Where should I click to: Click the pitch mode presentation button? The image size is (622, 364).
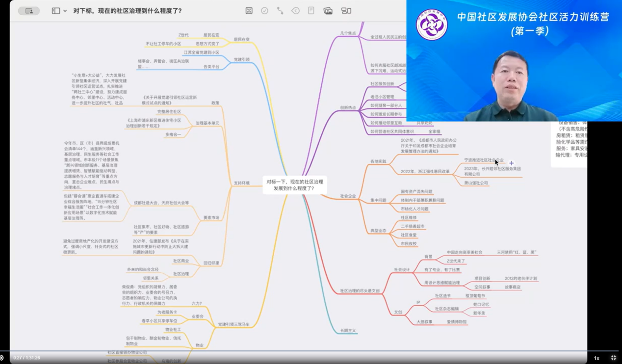point(29,11)
